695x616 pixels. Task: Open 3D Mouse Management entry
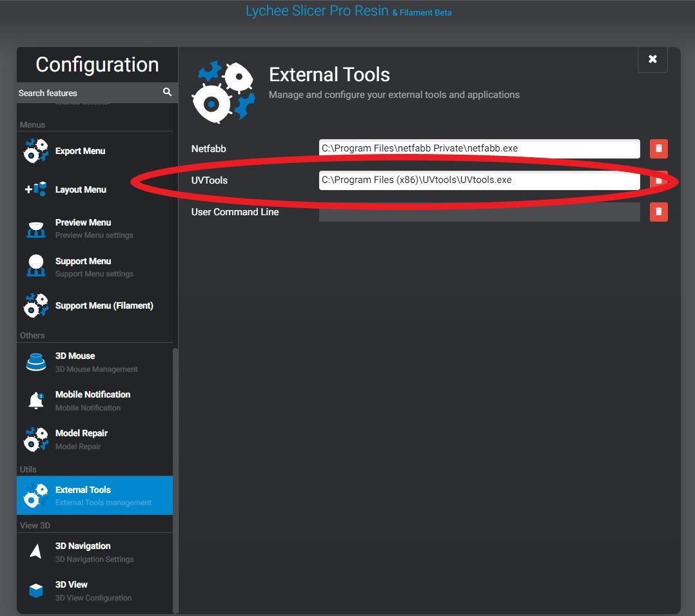[95, 362]
